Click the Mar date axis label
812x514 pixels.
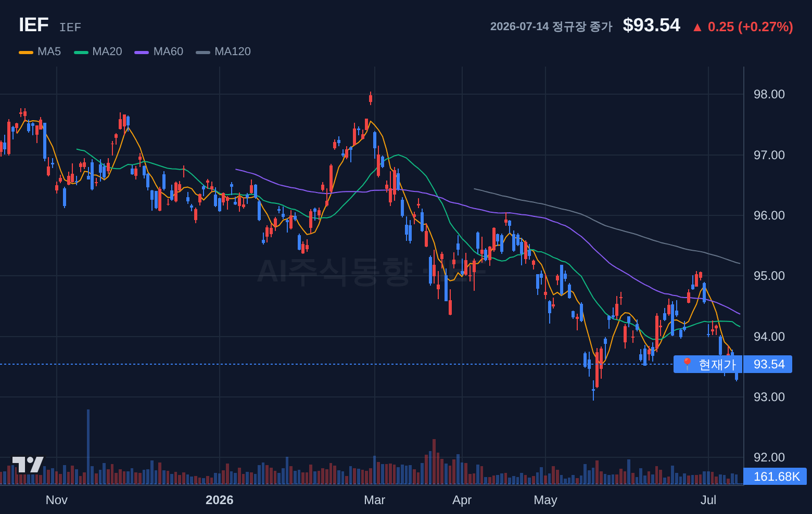(x=375, y=500)
